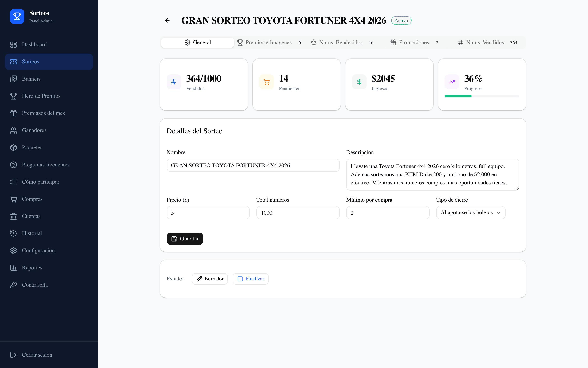
Task: Click the Mínimo por compra input field
Action: pos(388,213)
